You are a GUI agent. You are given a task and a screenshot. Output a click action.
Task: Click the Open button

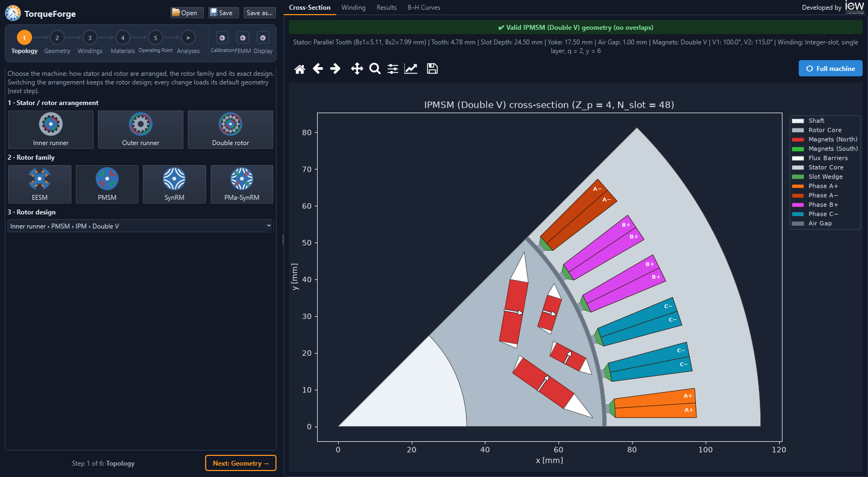coord(187,12)
